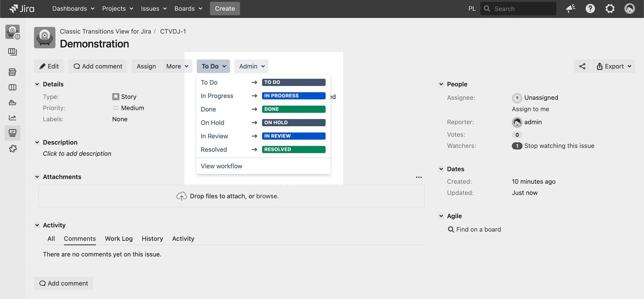
Task: Open the board icon in the sidebar
Action: 13,52
